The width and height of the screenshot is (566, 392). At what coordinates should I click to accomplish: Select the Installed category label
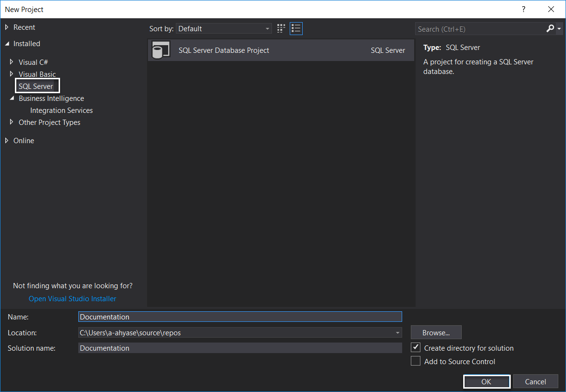point(27,43)
